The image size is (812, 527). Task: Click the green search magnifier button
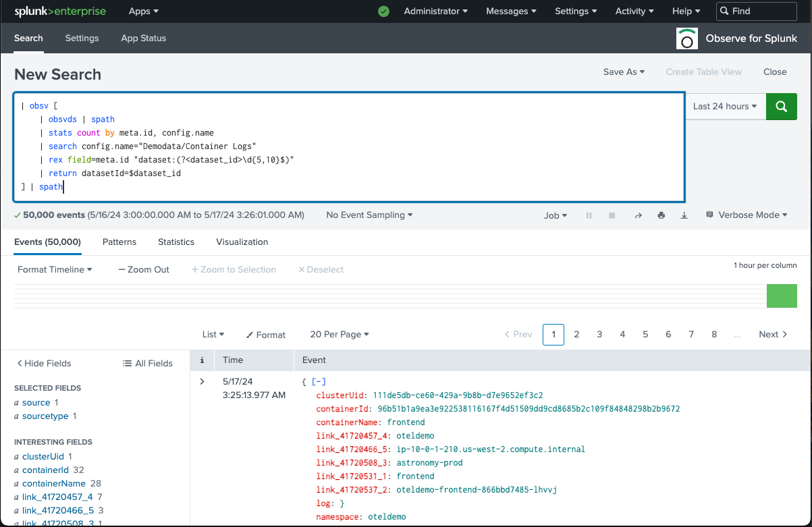click(x=782, y=107)
